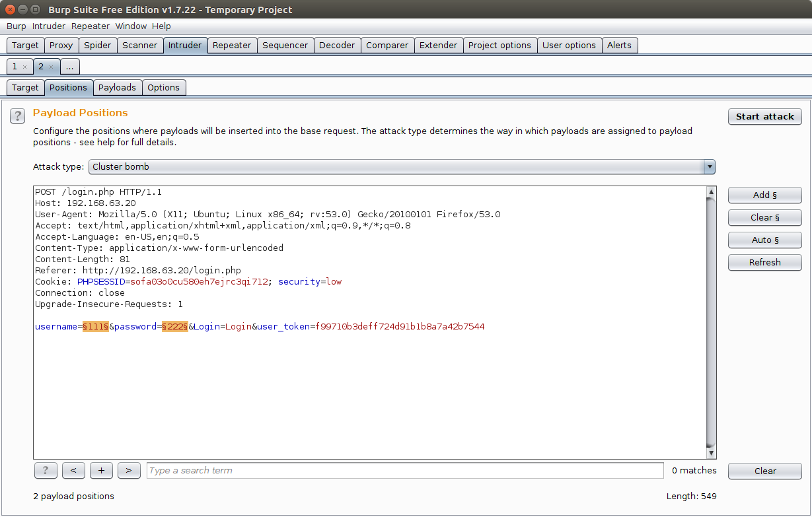Open the Burp menu
Viewport: 812px width, 517px height.
click(x=16, y=26)
